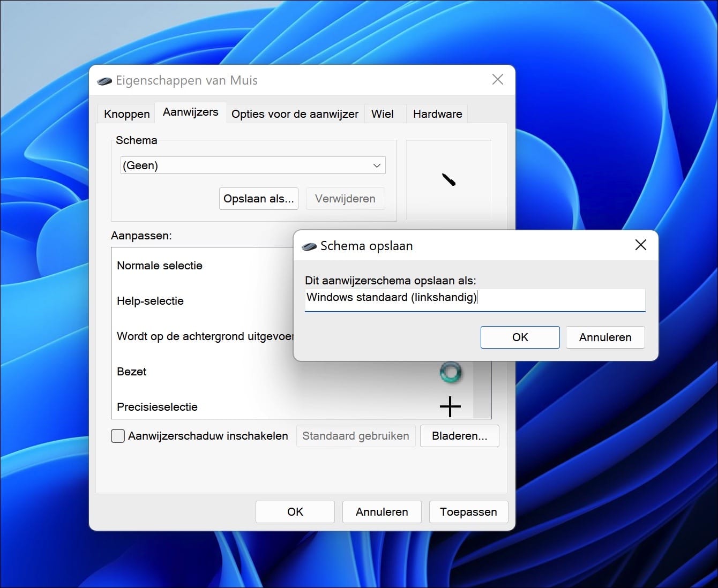Click the mouse icon in the Schema opslaan dialog
The image size is (718, 588).
pos(308,245)
